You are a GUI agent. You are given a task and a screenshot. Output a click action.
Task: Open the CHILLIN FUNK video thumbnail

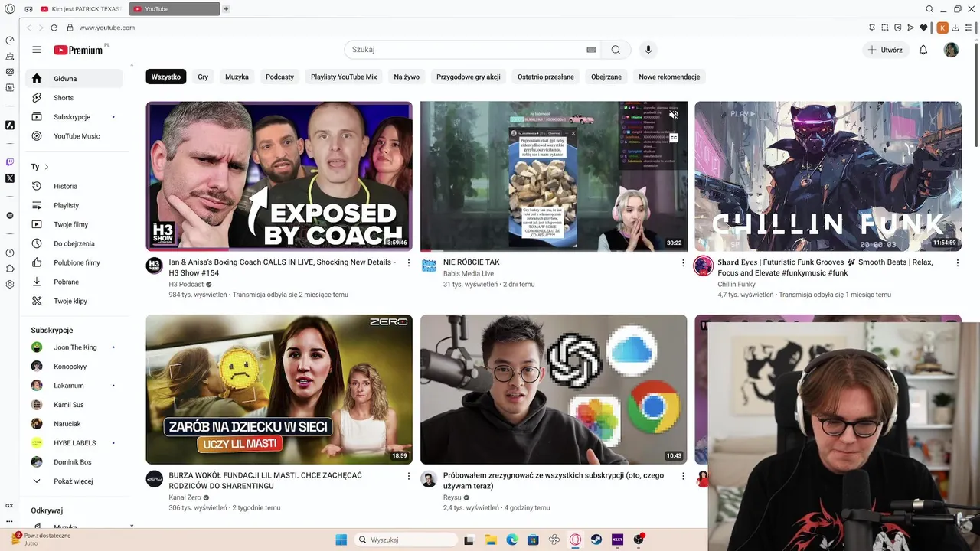828,176
